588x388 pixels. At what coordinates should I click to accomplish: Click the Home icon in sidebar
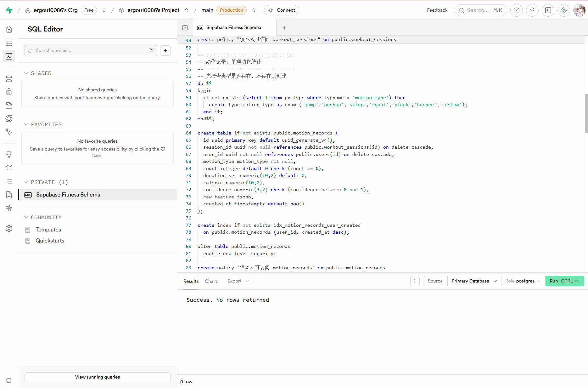coord(9,30)
